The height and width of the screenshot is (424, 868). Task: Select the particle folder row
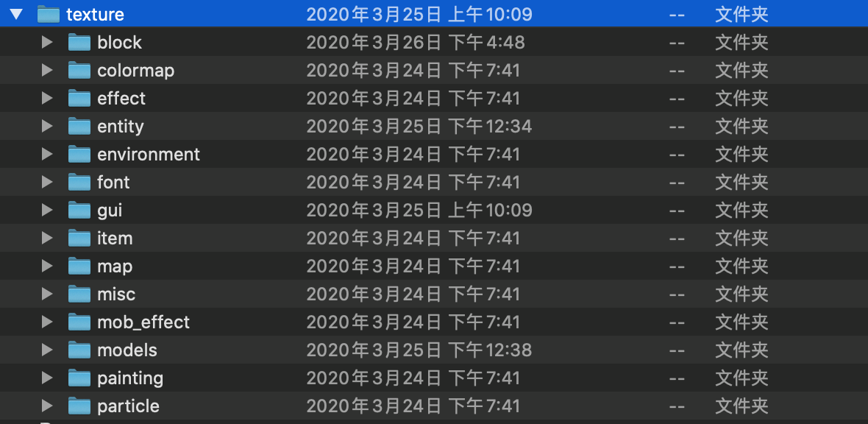tap(434, 406)
